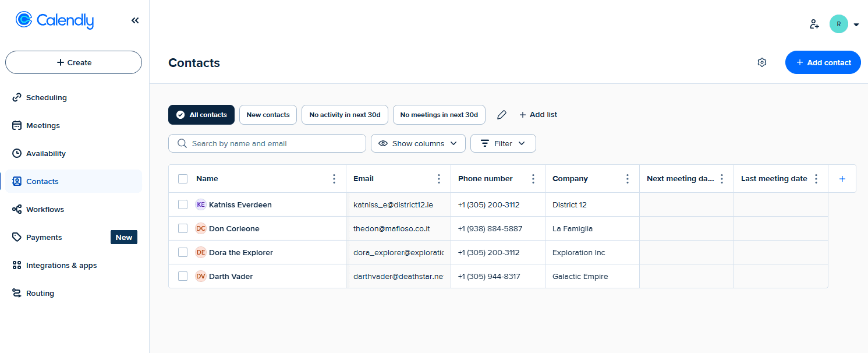The image size is (868, 353).
Task: Click the invite user icon
Action: [814, 24]
